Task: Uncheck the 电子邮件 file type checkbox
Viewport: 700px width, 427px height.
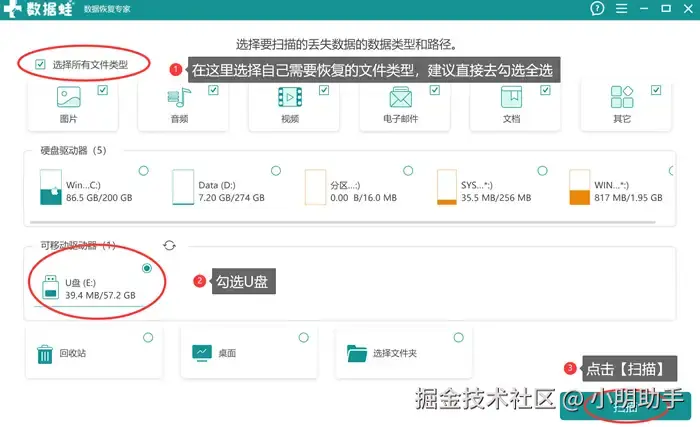Action: coord(435,90)
